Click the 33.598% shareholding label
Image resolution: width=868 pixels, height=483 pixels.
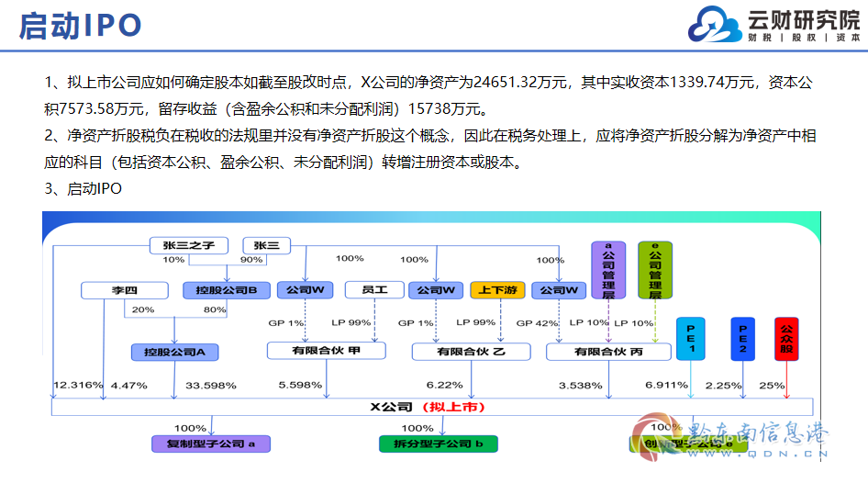[211, 386]
